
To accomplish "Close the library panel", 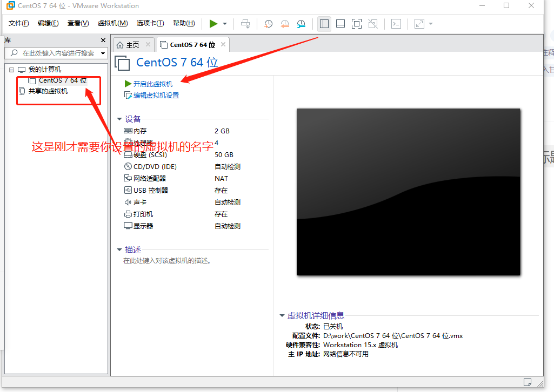I will click(103, 40).
